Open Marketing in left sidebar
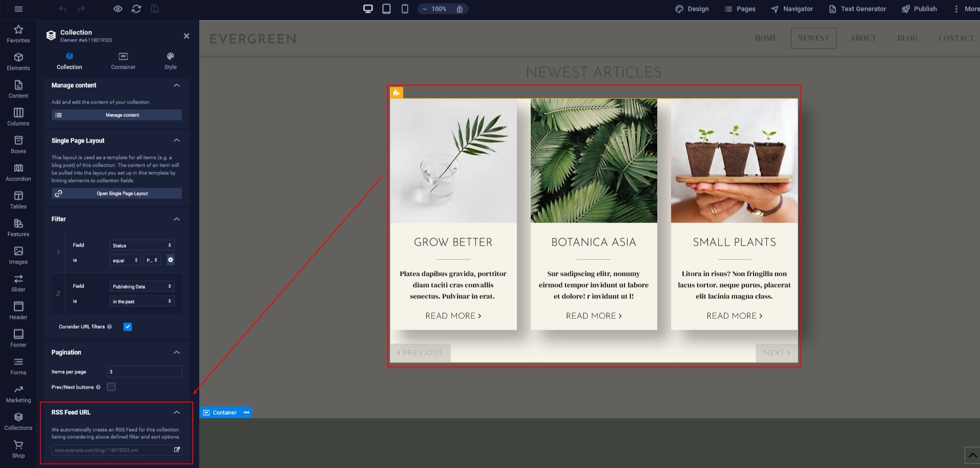The image size is (980, 468). click(x=18, y=394)
